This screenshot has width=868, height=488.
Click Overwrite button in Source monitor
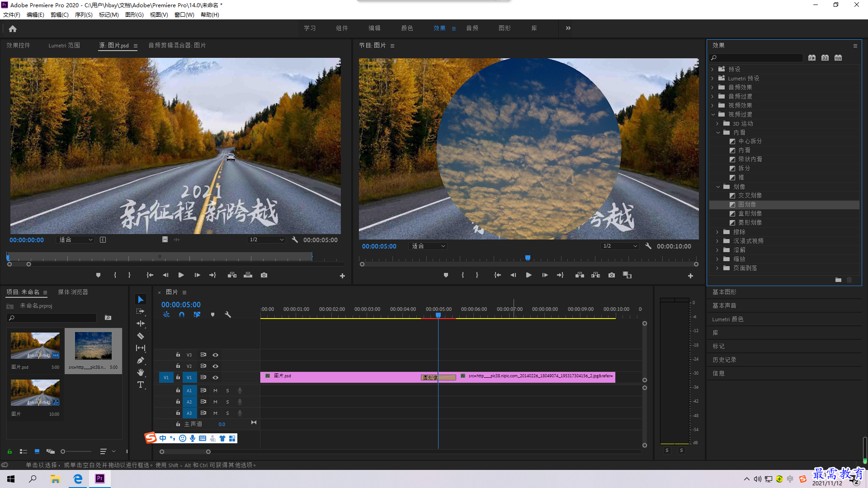coord(248,275)
